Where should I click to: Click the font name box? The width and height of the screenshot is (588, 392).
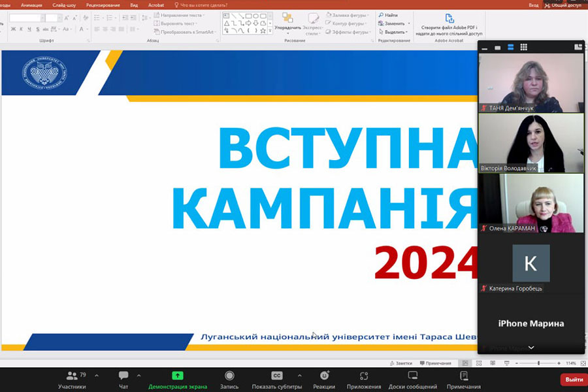[x=27, y=18]
